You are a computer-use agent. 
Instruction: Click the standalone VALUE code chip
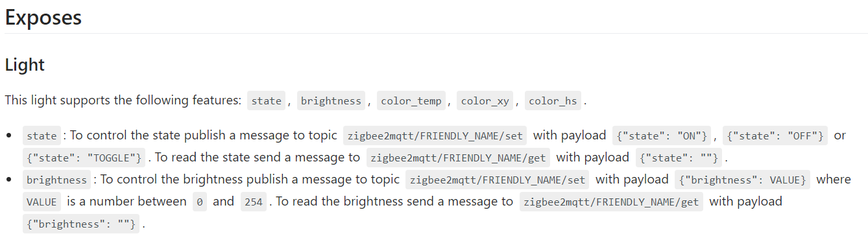tap(42, 202)
